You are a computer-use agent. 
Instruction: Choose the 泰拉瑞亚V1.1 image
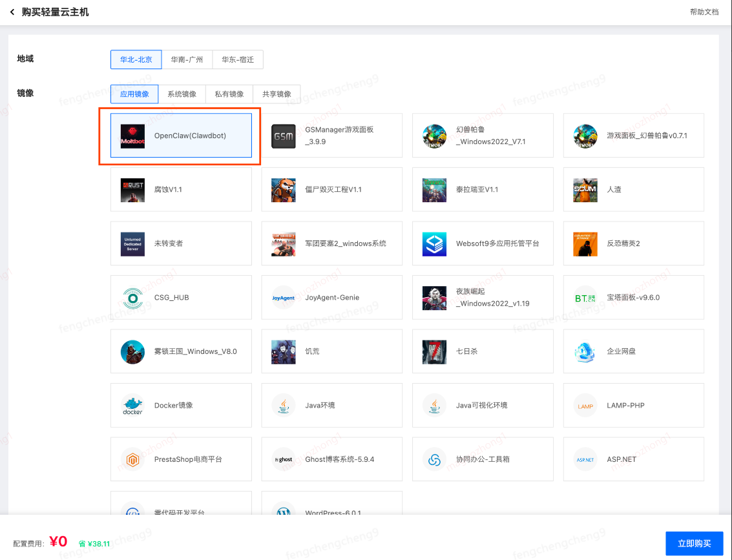pyautogui.click(x=483, y=189)
